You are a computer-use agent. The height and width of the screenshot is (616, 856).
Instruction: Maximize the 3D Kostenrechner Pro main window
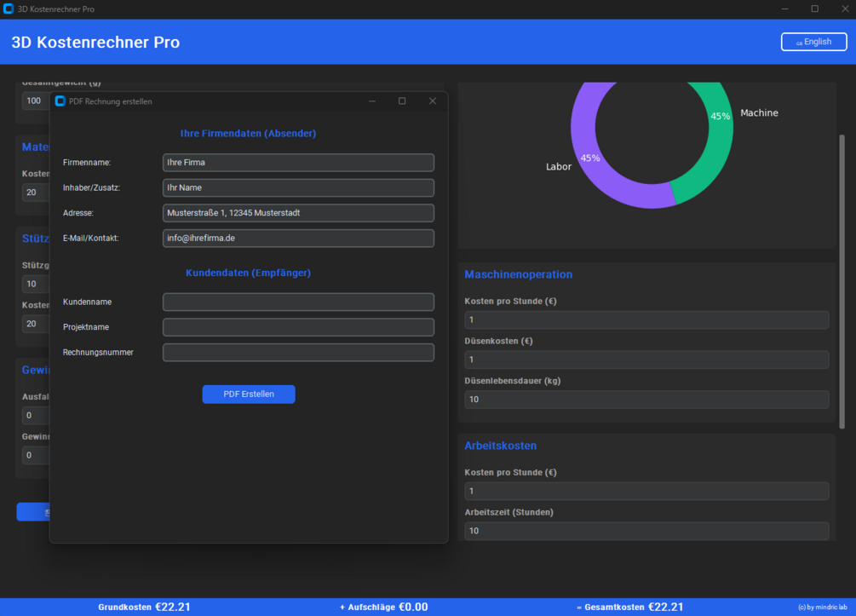pyautogui.click(x=814, y=9)
